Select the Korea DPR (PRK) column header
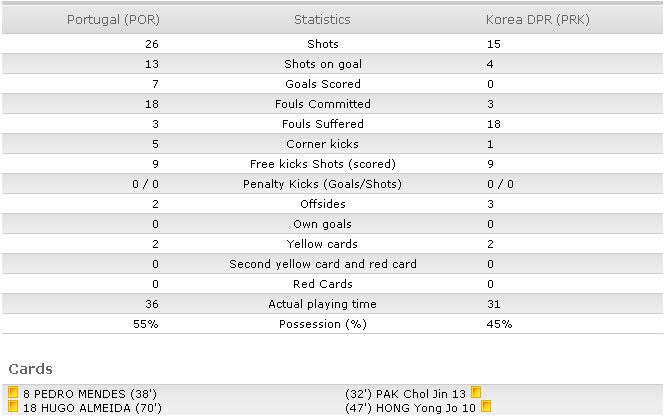The width and height of the screenshot is (666, 417). coord(538,20)
